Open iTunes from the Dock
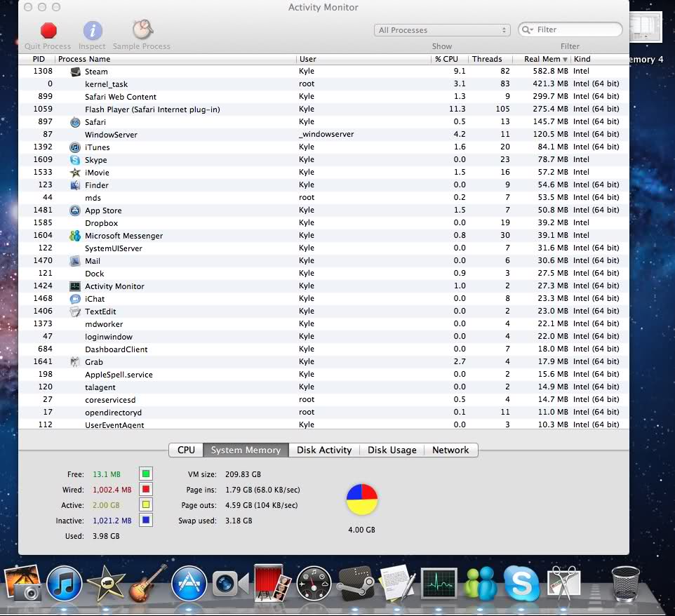675x616 pixels. [x=64, y=584]
